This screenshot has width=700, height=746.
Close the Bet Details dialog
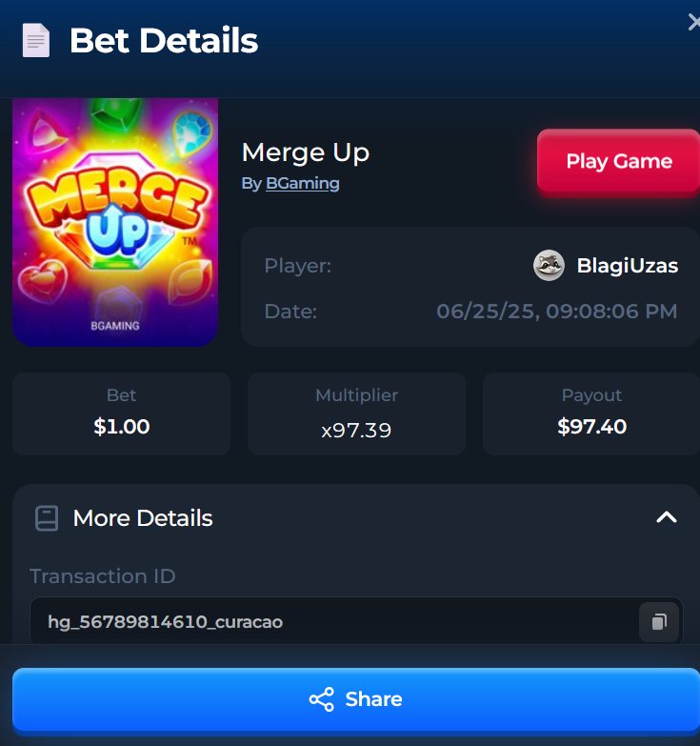pos(694,22)
